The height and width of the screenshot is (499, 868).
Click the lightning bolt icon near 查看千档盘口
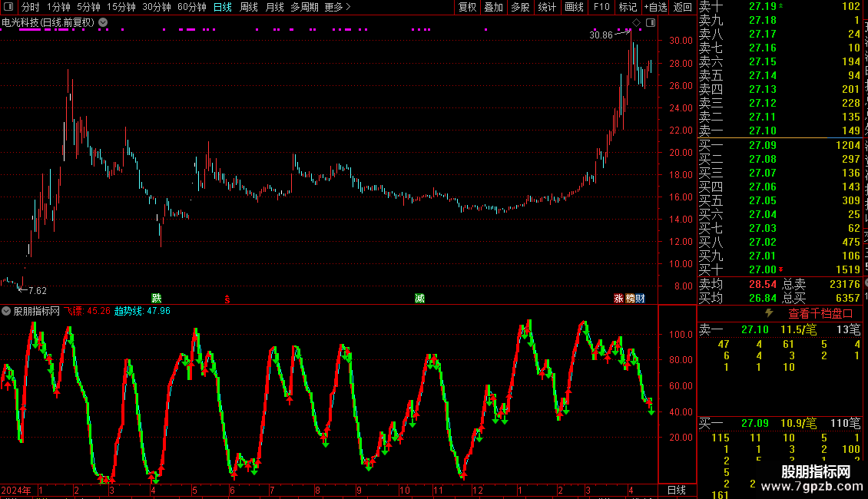[769, 313]
